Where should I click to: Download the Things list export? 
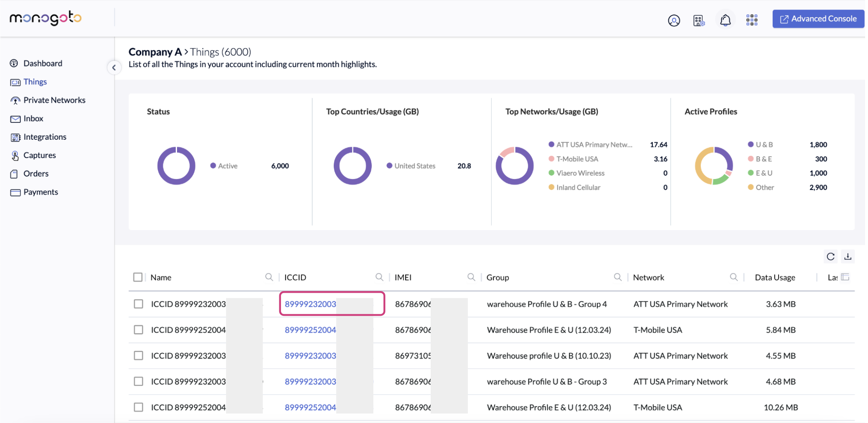(848, 256)
